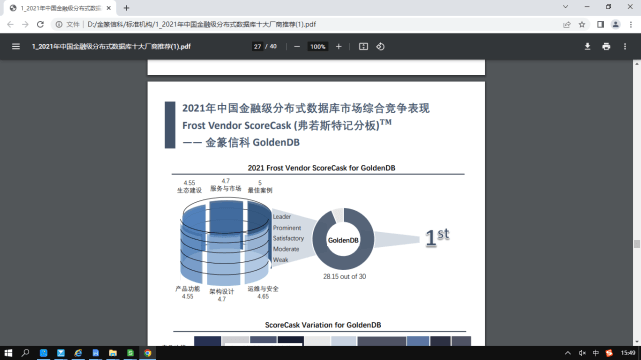
Task: Click the '最佳案例' 5 label
Action: [260, 187]
